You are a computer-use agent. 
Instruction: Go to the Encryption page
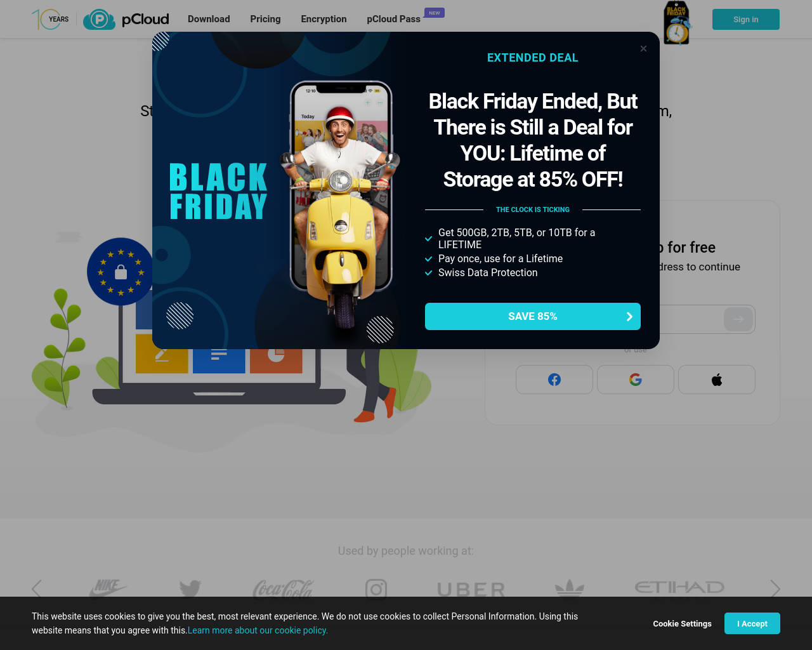click(x=324, y=19)
